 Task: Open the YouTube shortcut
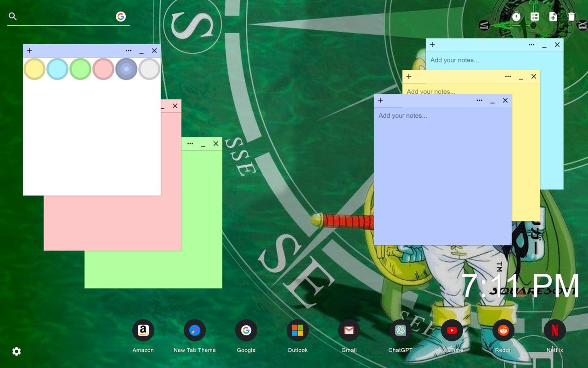pyautogui.click(x=452, y=330)
